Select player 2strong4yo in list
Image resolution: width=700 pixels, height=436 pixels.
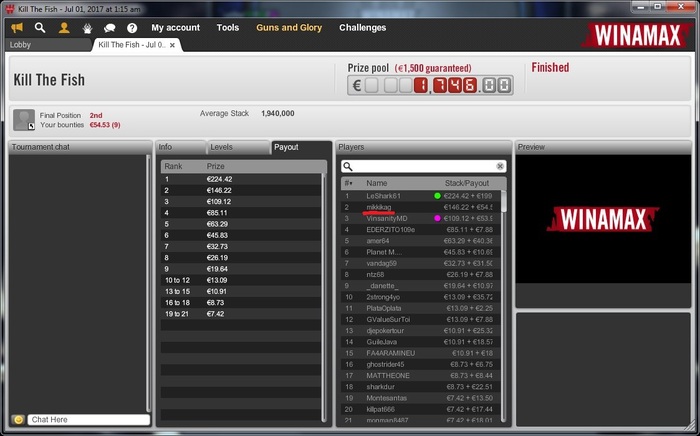(x=421, y=297)
